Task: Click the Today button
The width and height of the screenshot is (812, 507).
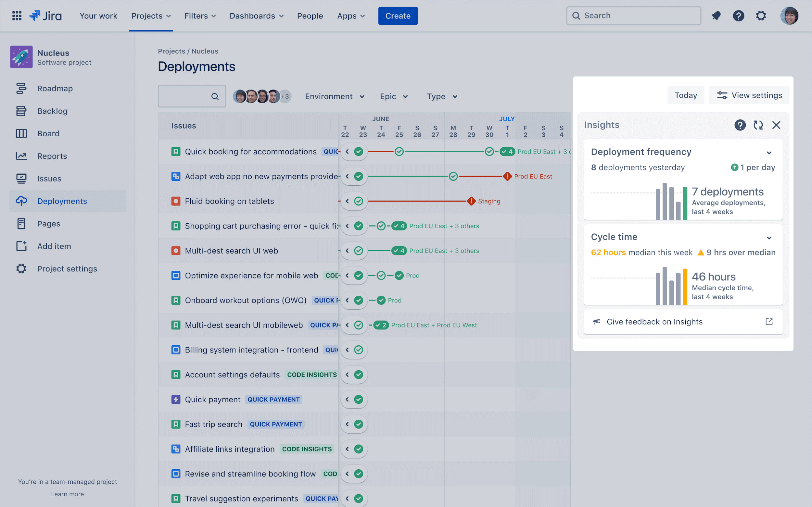Action: (x=686, y=95)
